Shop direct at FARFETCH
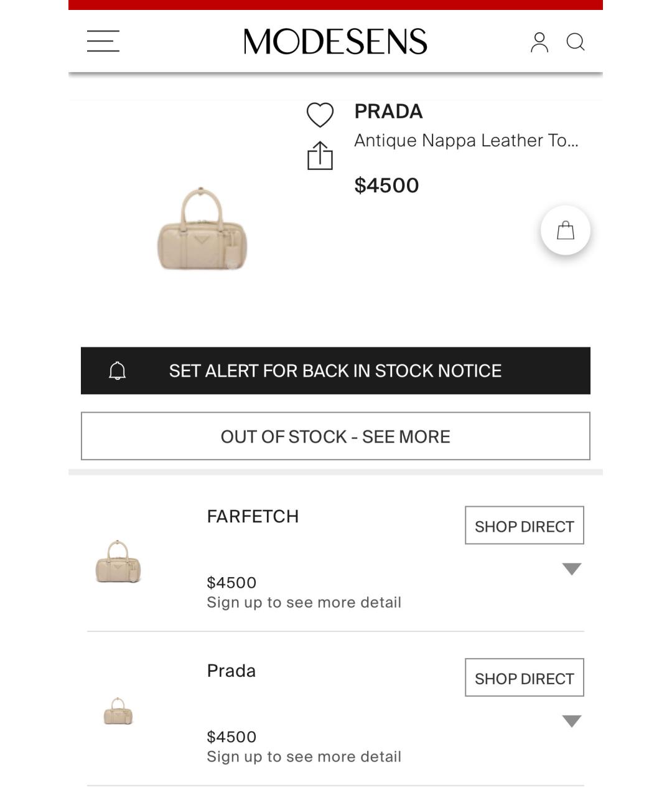 coord(525,526)
